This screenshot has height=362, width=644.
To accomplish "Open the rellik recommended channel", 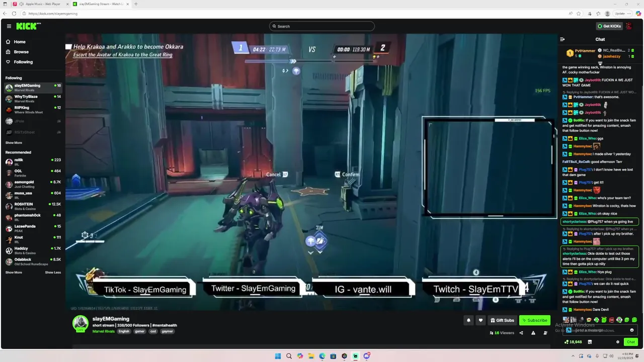I will (x=33, y=162).
